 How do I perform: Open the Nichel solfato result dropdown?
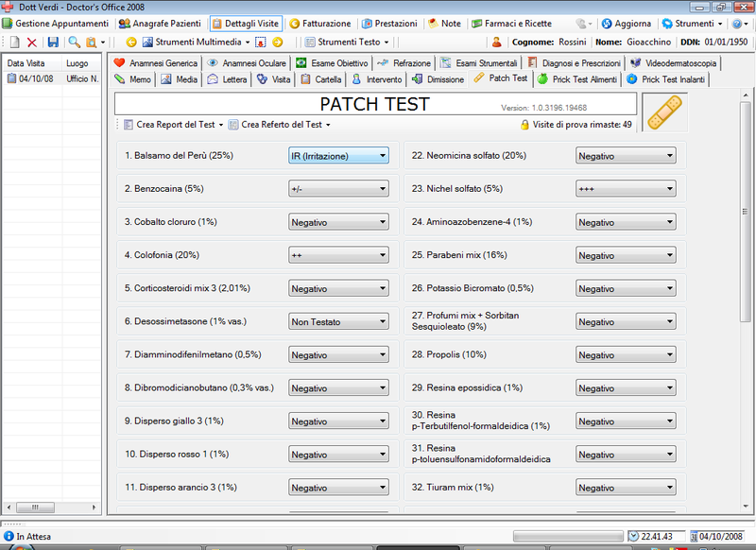(x=626, y=189)
